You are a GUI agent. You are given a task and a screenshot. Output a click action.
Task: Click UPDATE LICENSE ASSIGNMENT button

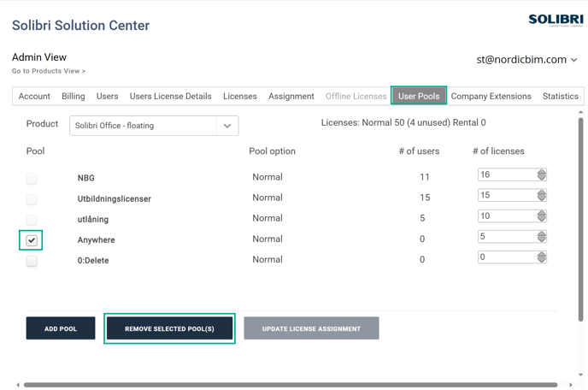click(x=311, y=328)
